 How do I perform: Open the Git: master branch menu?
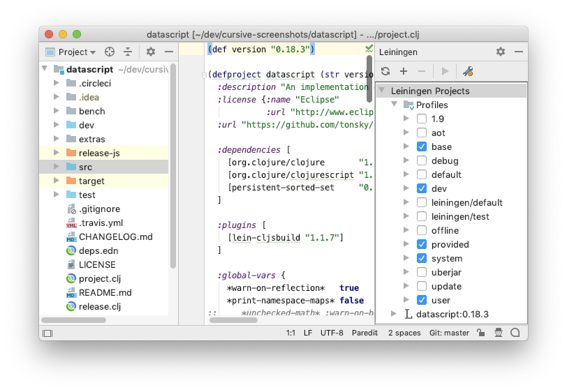coord(449,333)
